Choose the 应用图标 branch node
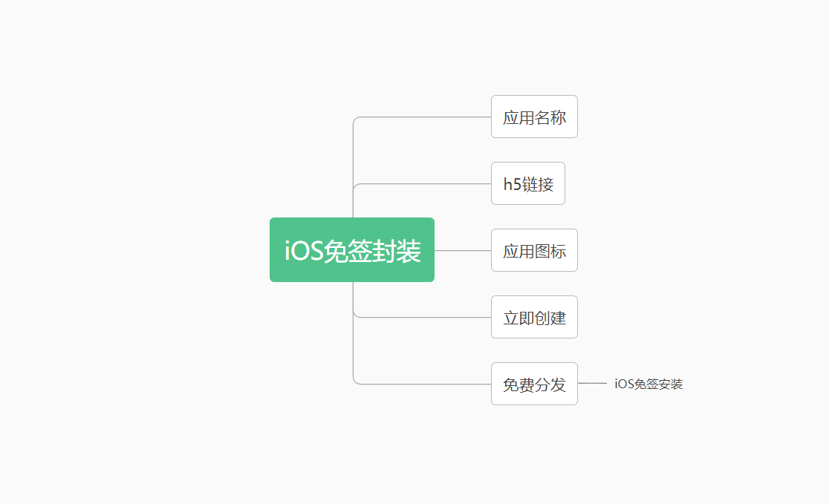The width and height of the screenshot is (829, 504). (534, 250)
